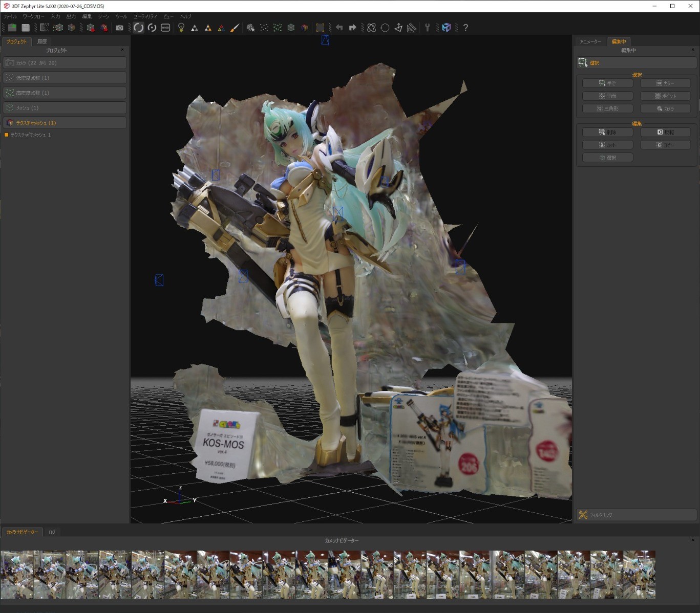Viewport: 700px width, 613px height.
Task: Show the sparse point cloud via toolbar icon
Action: (x=264, y=28)
